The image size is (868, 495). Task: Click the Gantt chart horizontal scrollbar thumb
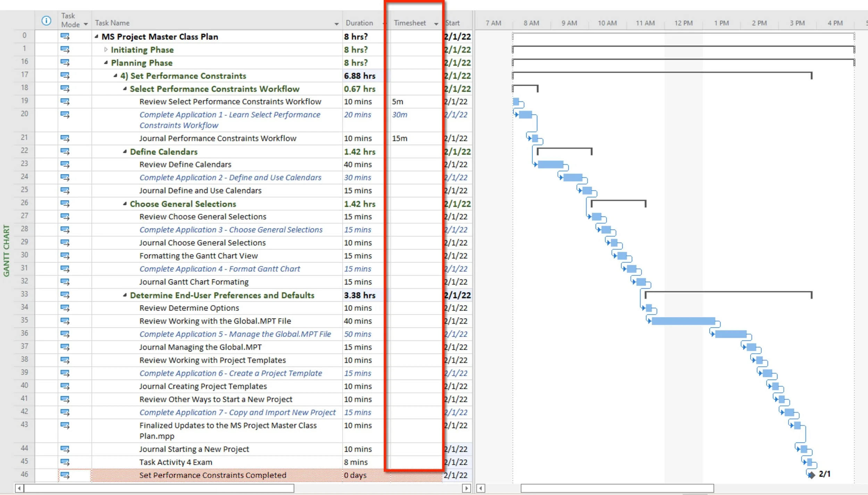617,488
